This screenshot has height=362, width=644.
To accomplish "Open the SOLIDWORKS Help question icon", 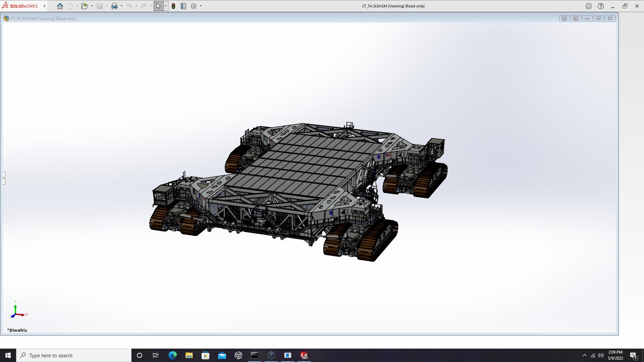I will point(601,6).
